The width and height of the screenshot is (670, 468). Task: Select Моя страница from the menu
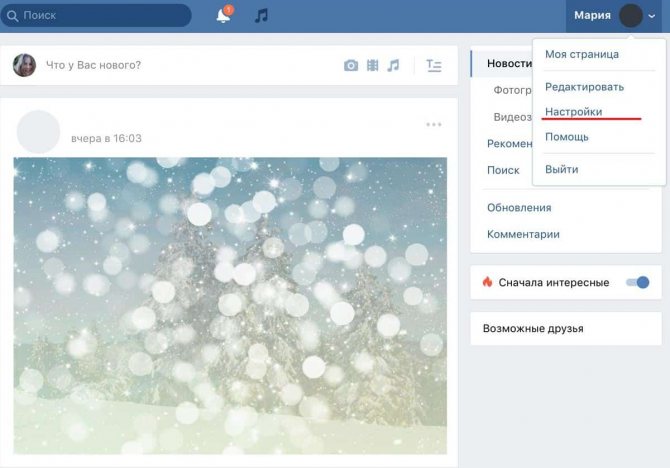[x=582, y=54]
